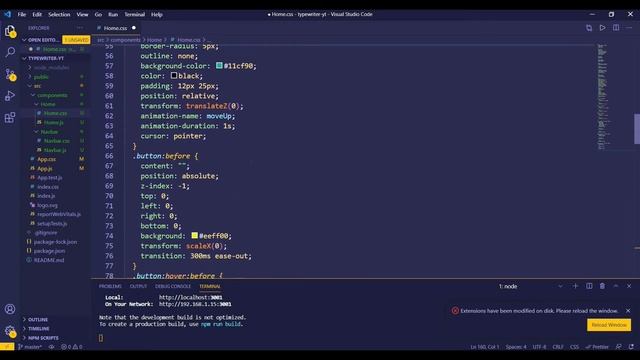This screenshot has height=360, width=640.
Task: Open the File menu
Action: [22, 14]
